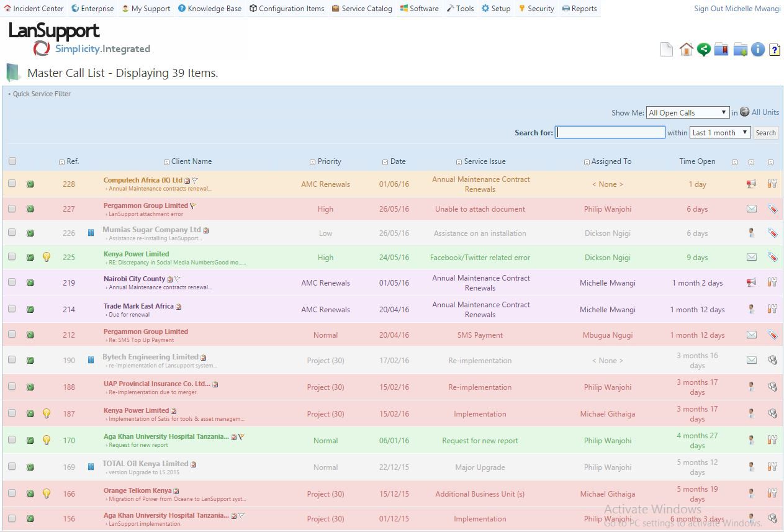Click the pause icon on call 226
The height and width of the screenshot is (532, 784).
point(91,233)
